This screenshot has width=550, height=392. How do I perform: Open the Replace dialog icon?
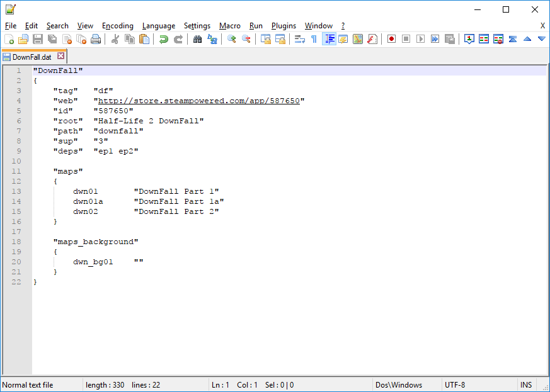[212, 39]
